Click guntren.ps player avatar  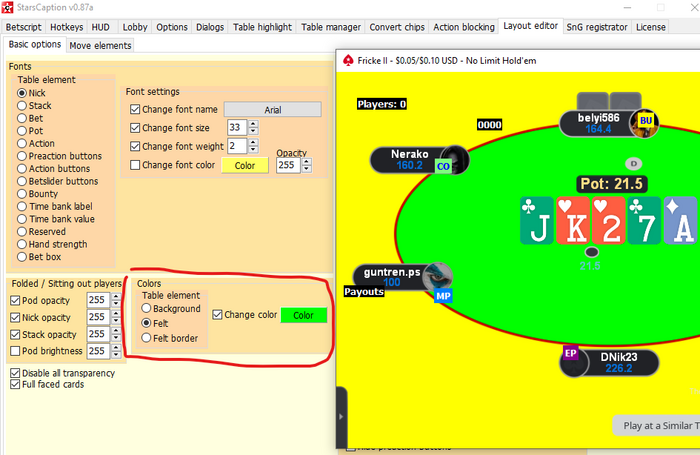pyautogui.click(x=438, y=277)
